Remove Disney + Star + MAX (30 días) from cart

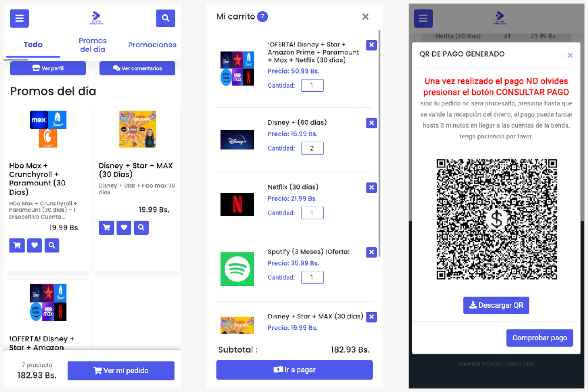coord(371,317)
